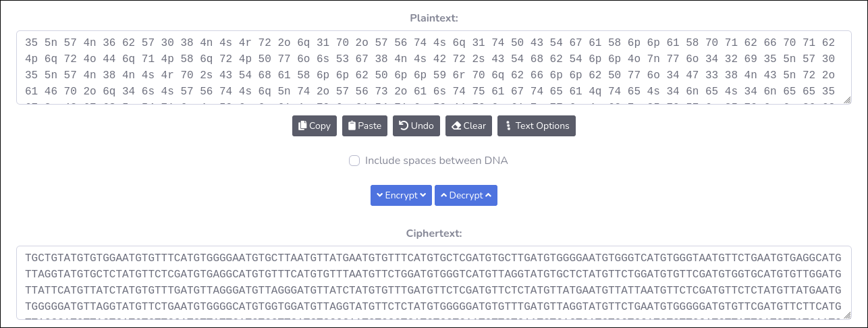This screenshot has width=868, height=328.
Task: Click the eraser icon on the Clear button
Action: (456, 126)
